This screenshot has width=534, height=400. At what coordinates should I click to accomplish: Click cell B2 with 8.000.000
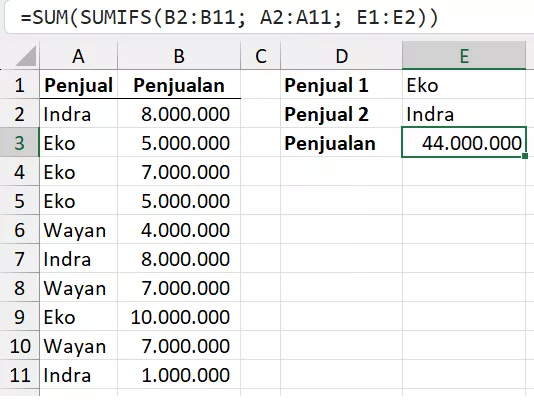[x=179, y=114]
